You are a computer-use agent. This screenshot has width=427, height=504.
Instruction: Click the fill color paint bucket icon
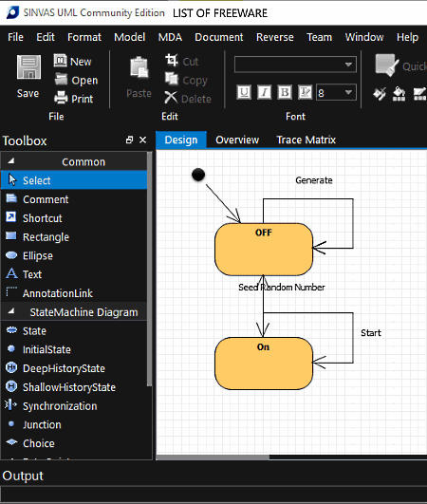click(x=399, y=94)
